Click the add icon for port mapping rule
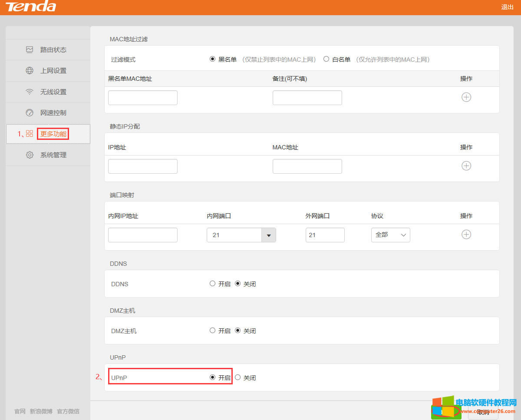This screenshot has height=420, width=521. coord(466,234)
